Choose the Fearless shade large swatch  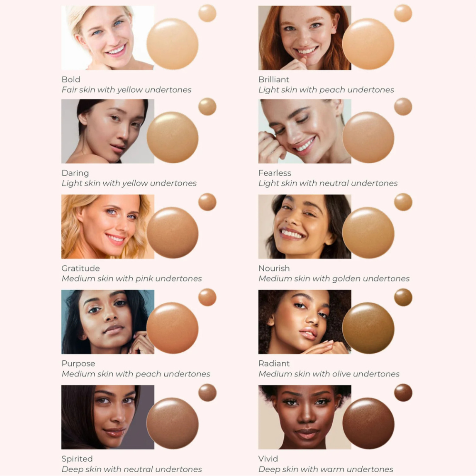[x=368, y=137]
